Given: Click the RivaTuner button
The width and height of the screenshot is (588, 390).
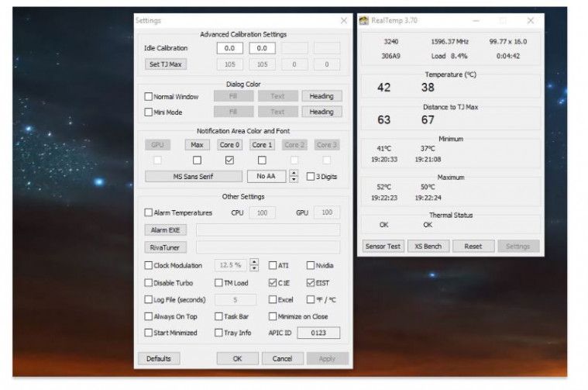Looking at the screenshot, I should tap(165, 248).
